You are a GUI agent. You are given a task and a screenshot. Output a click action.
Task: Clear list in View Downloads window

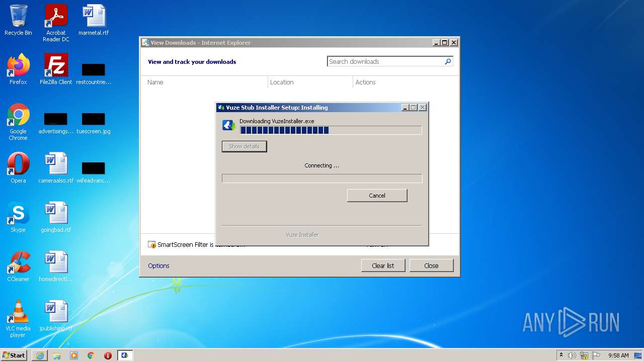click(x=383, y=265)
